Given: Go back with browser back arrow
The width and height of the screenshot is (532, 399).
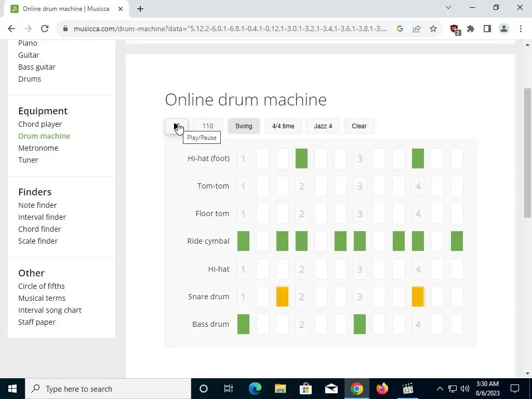Looking at the screenshot, I should pyautogui.click(x=11, y=29).
